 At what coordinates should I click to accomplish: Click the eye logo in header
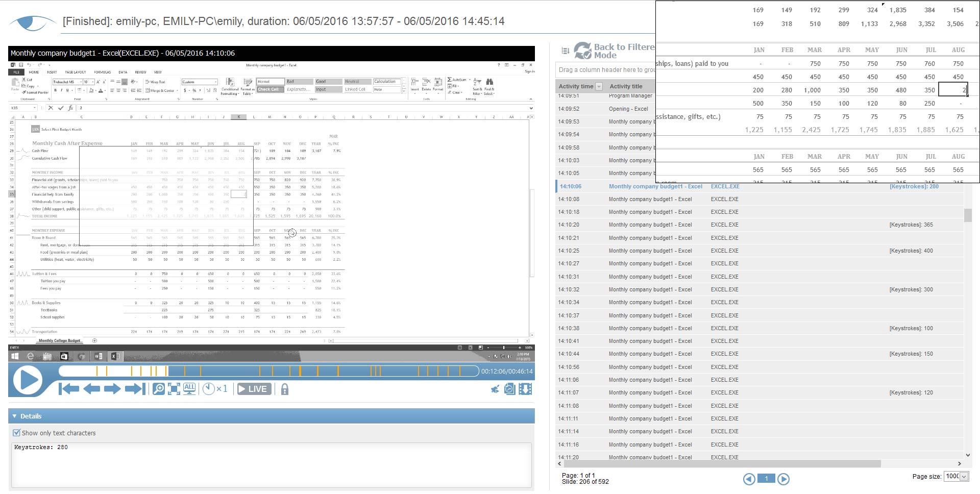33,23
